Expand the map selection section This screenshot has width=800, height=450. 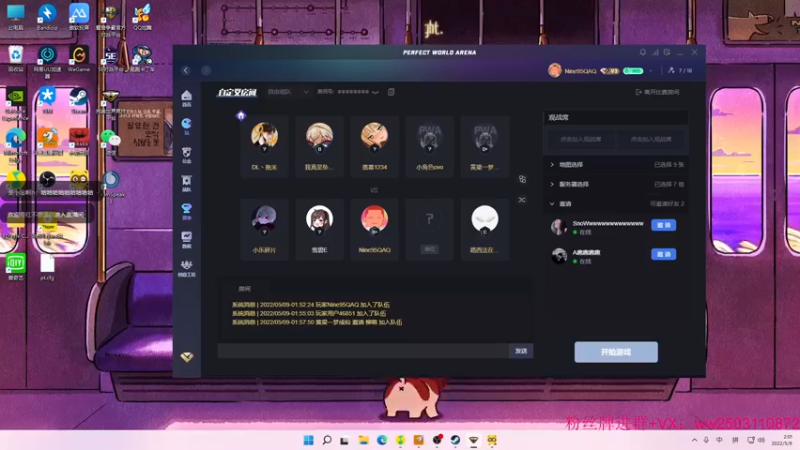616,165
